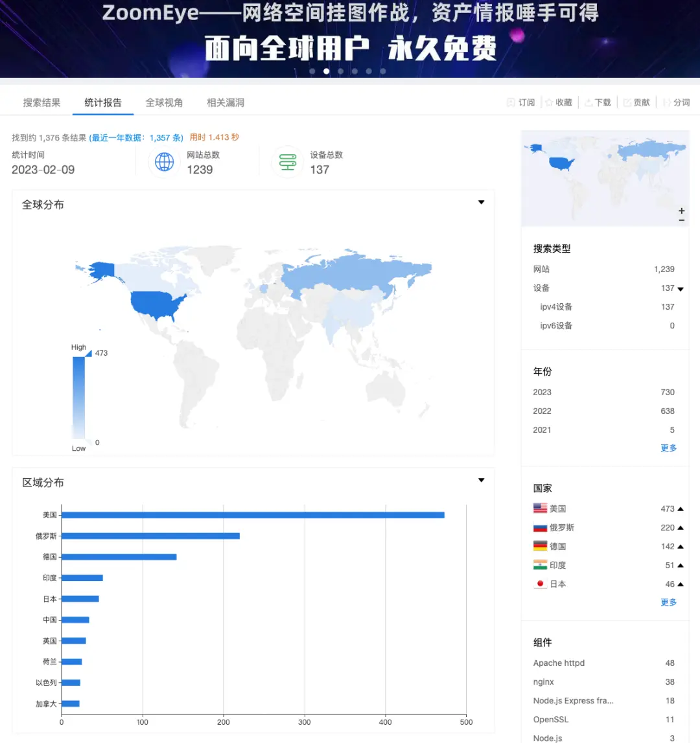Click the 下载 download icon
This screenshot has width=700, height=743.
click(x=588, y=102)
